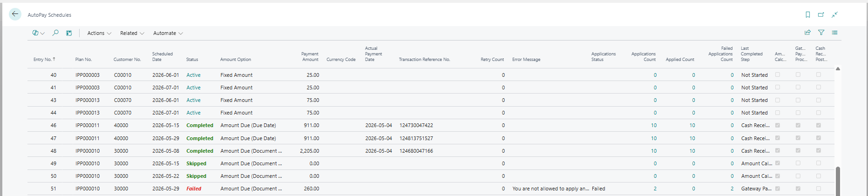Bookmark this AutoPay Schedules page
The height and width of the screenshot is (196, 868).
807,15
